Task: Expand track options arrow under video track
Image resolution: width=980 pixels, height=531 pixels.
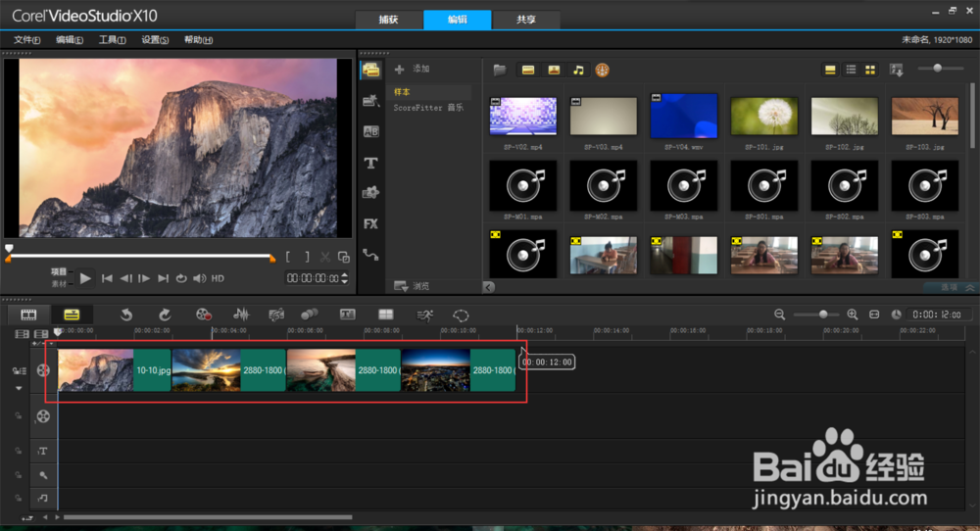Action: point(19,388)
